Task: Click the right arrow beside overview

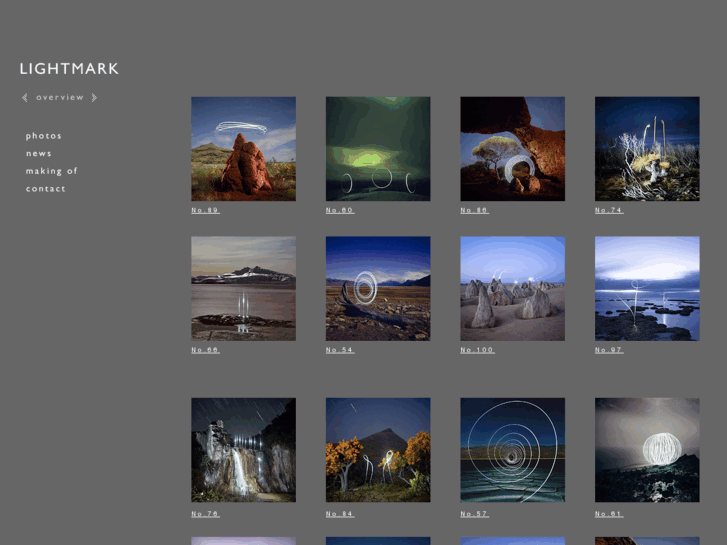Action: pyautogui.click(x=94, y=98)
